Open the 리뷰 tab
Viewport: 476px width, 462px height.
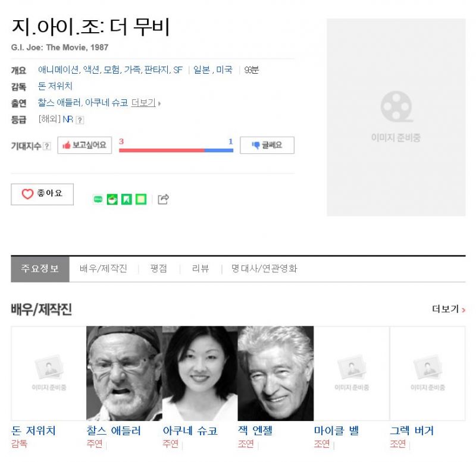click(201, 269)
